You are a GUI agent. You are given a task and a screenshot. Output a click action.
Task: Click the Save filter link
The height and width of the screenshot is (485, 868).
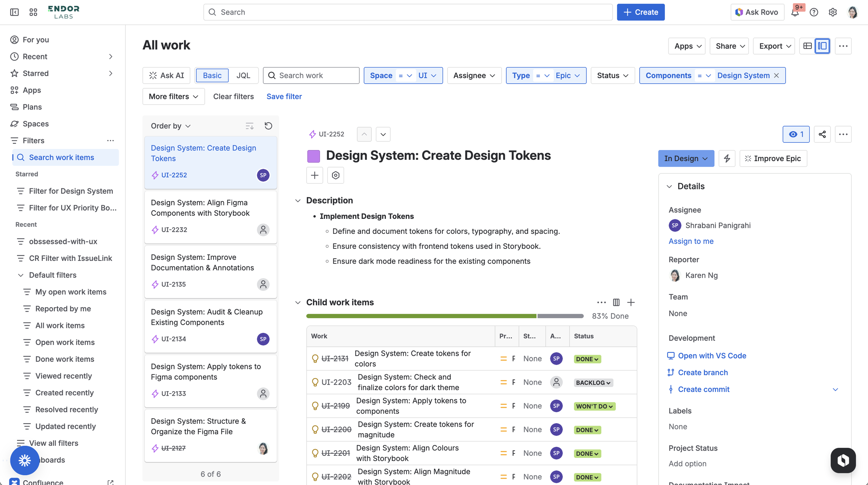pos(284,96)
